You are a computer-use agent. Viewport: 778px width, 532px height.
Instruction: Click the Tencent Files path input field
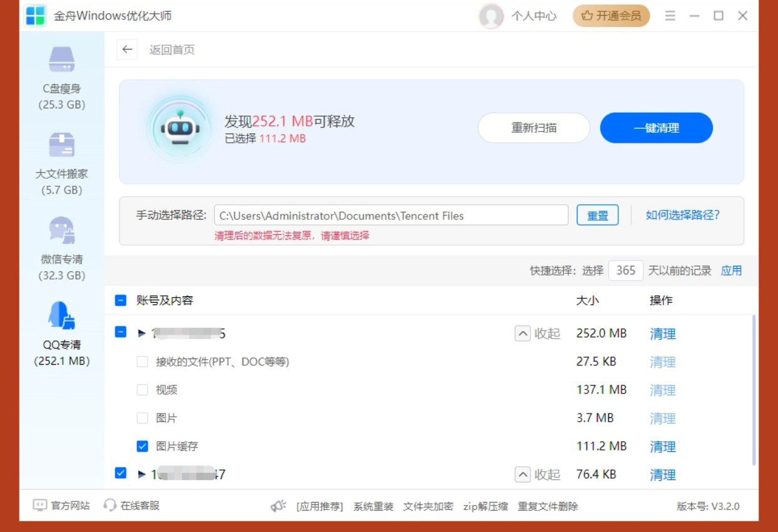(x=391, y=216)
